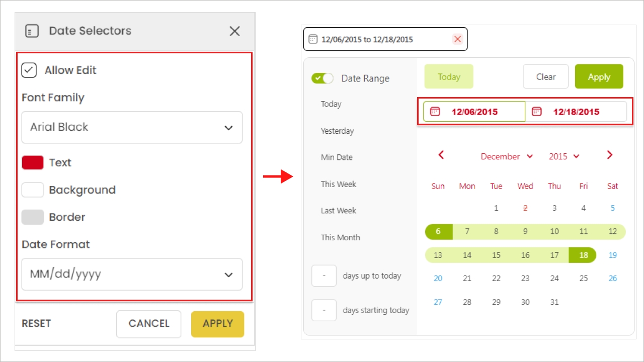Click calendar icon beside 12/06/2015 to 12/18/2015
The height and width of the screenshot is (362, 644).
pos(312,39)
